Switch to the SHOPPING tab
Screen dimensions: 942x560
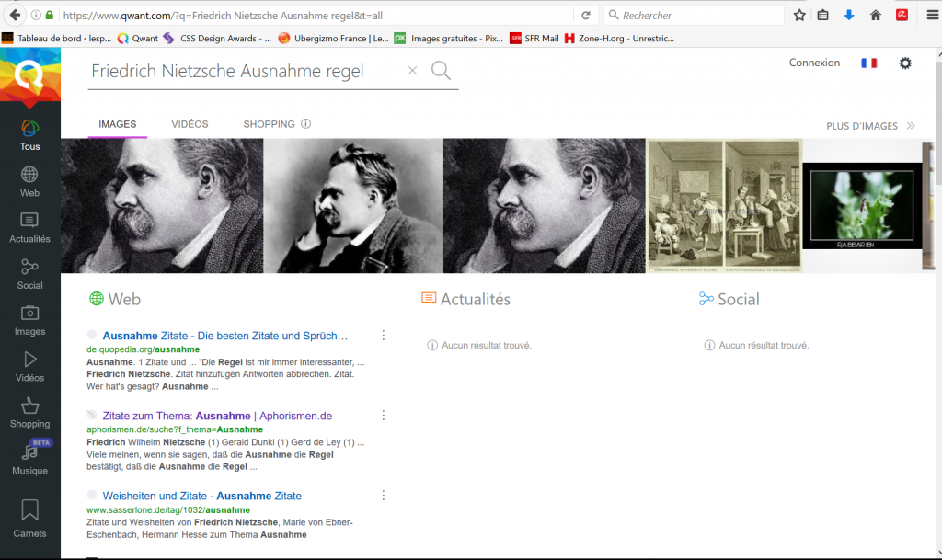coord(270,124)
